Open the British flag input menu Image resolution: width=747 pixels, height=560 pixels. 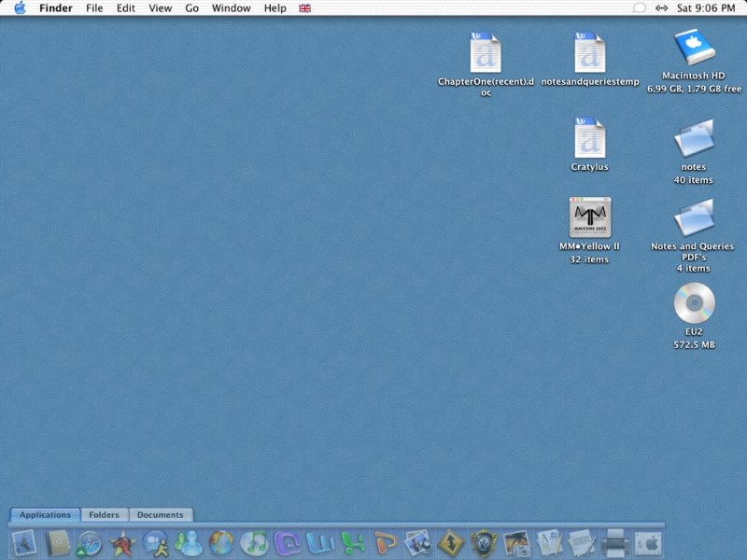click(304, 8)
